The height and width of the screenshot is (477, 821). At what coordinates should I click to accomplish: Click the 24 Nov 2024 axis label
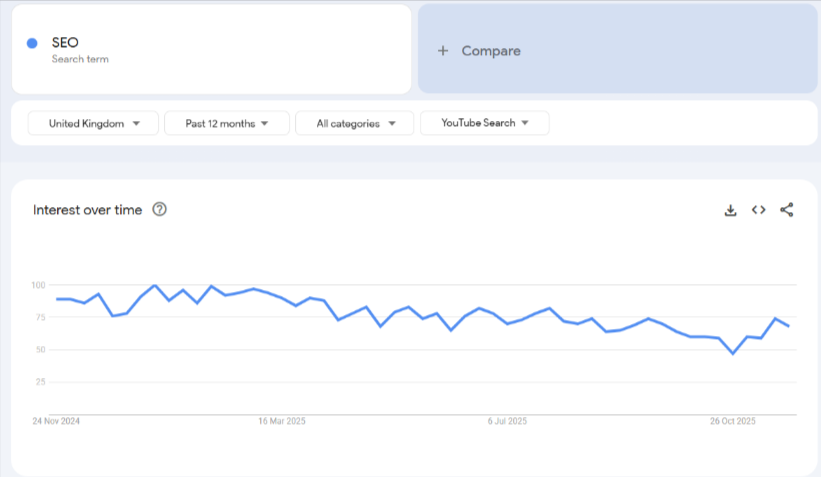56,421
